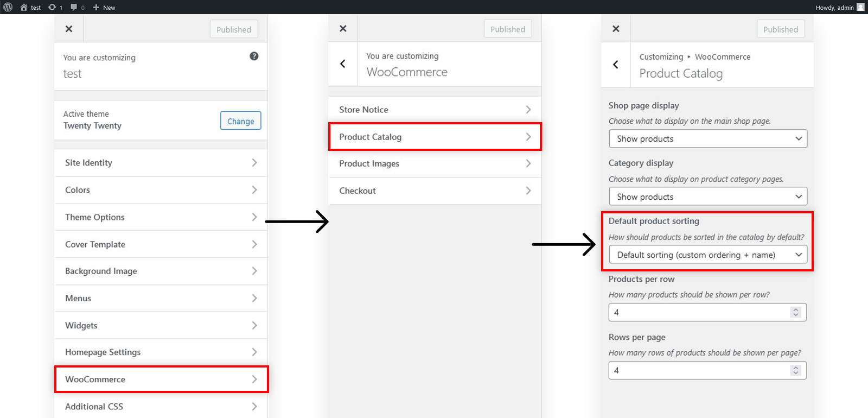Open the Product Images section
The height and width of the screenshot is (418, 868).
point(435,163)
